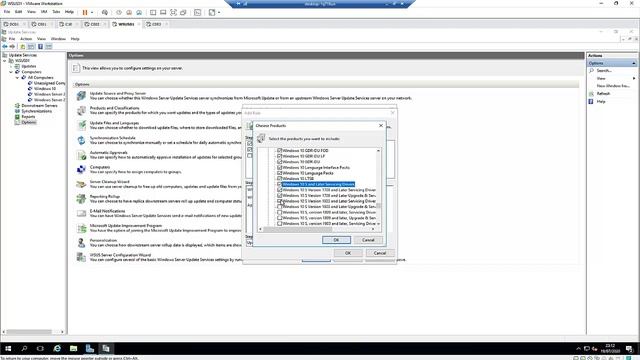The image size is (640, 360).
Task: Click the blue Help icon in Update Services toolbar
Action: coord(40,47)
